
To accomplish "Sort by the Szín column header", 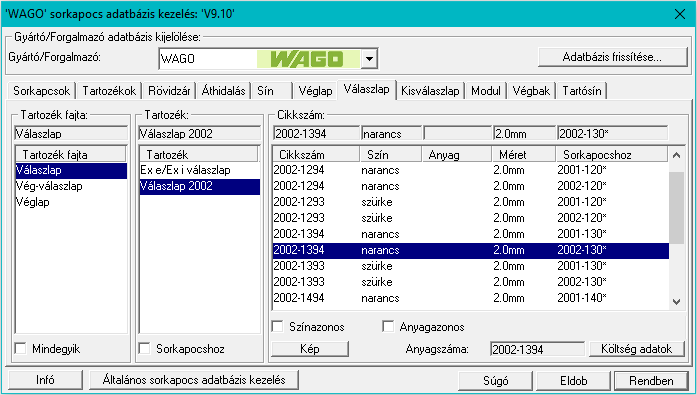I will 390,155.
